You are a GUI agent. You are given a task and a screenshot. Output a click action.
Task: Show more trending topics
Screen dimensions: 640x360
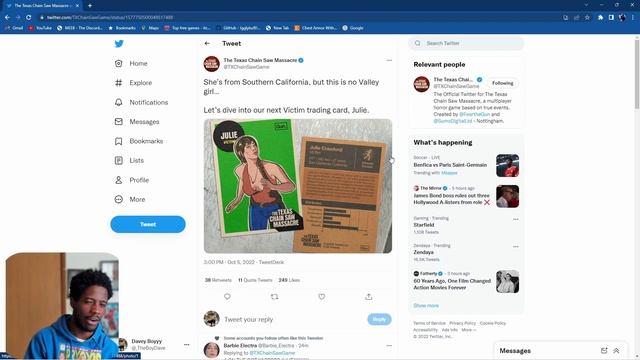[426, 305]
